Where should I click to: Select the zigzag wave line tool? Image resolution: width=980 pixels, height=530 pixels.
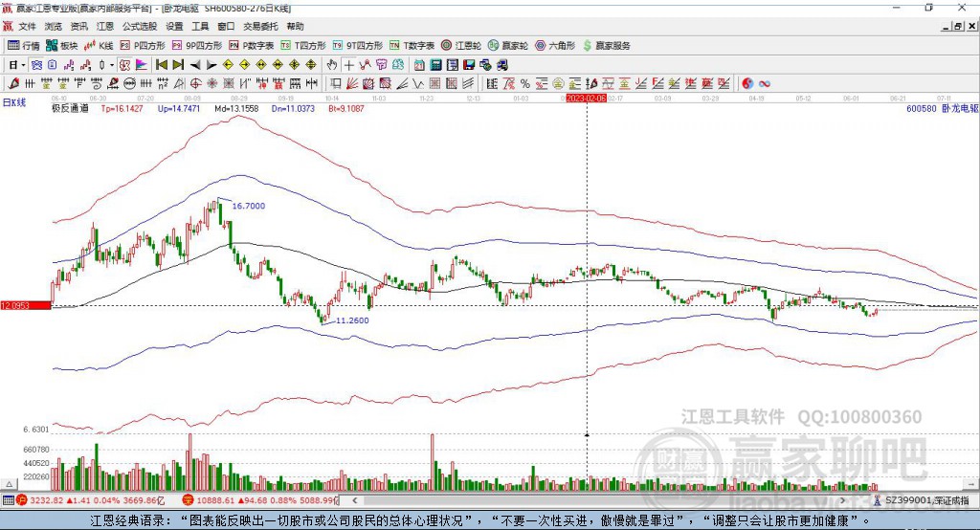click(418, 83)
